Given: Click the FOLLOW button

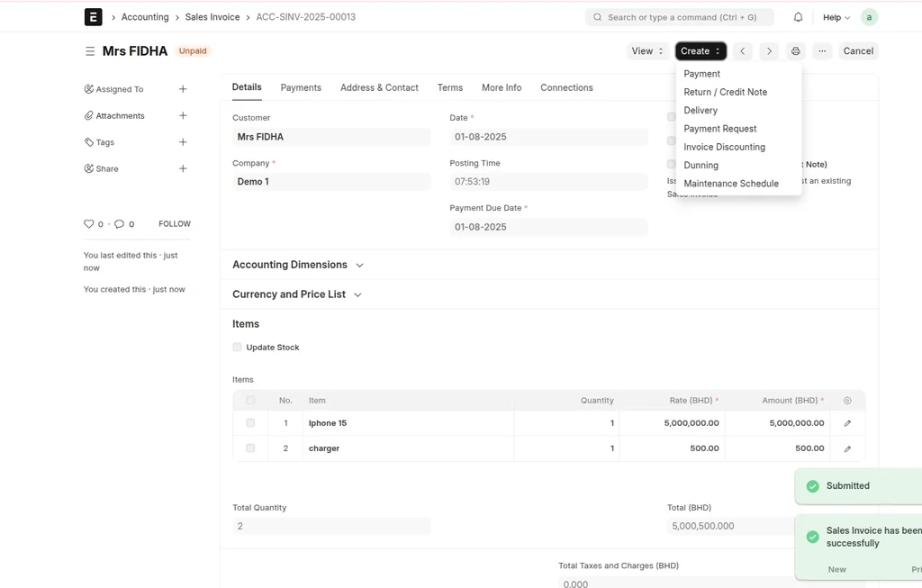Looking at the screenshot, I should tap(175, 223).
